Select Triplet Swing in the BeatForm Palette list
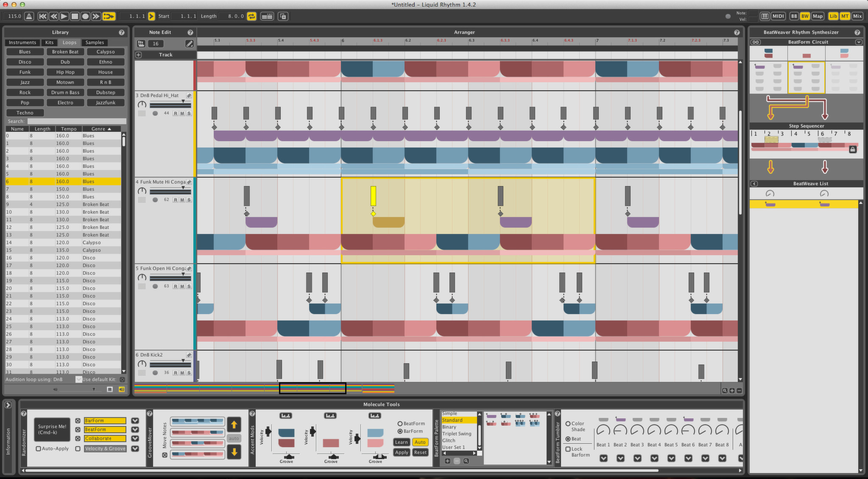 [457, 434]
